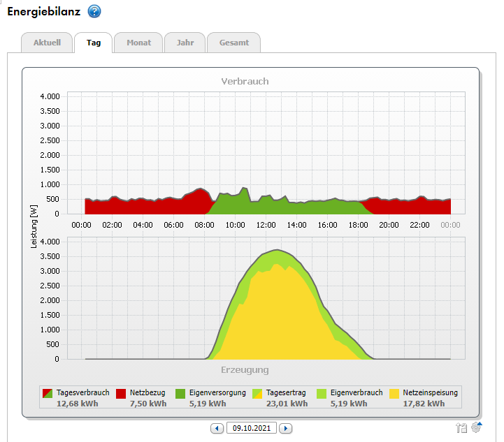The width and height of the screenshot is (504, 442).
Task: Toggle light green Eigenverbrauch legend swatch
Action: 322,393
